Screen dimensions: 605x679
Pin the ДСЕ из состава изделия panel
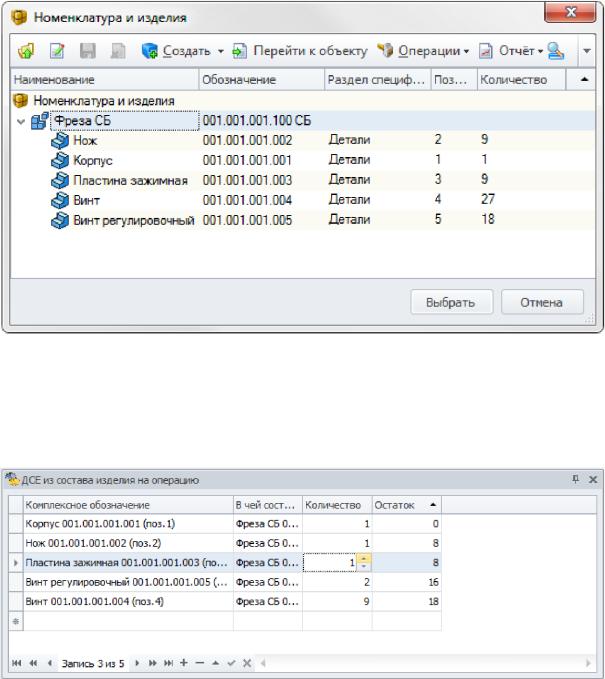click(x=575, y=479)
